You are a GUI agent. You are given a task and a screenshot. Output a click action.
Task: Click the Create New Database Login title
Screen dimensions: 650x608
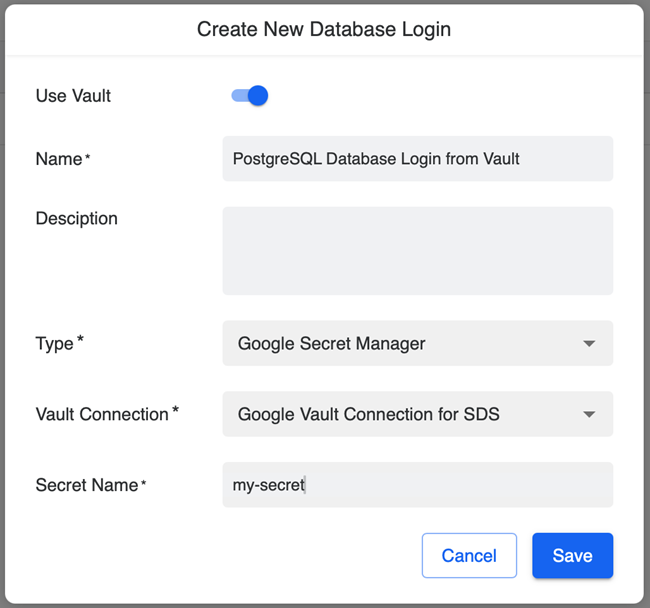324,29
